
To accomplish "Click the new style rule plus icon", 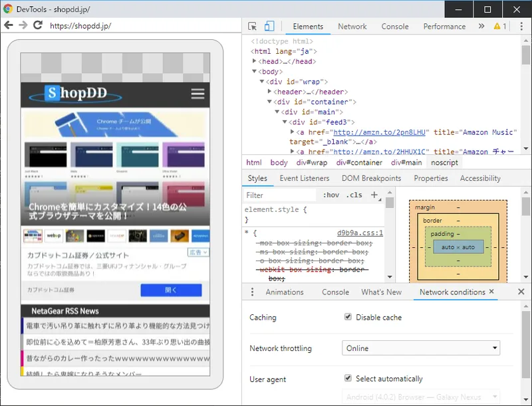I will click(x=374, y=195).
